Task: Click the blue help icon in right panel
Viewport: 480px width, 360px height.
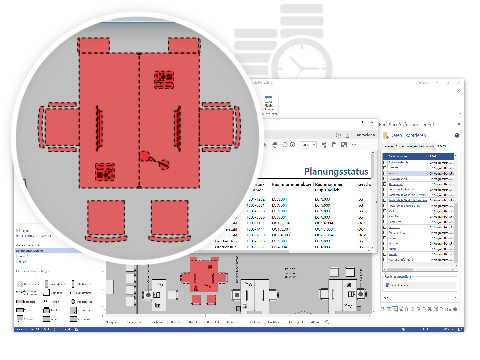Action: pos(457,135)
